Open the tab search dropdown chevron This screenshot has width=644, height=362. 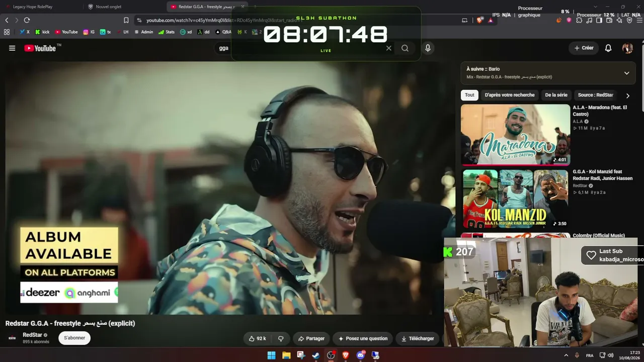pos(595,7)
